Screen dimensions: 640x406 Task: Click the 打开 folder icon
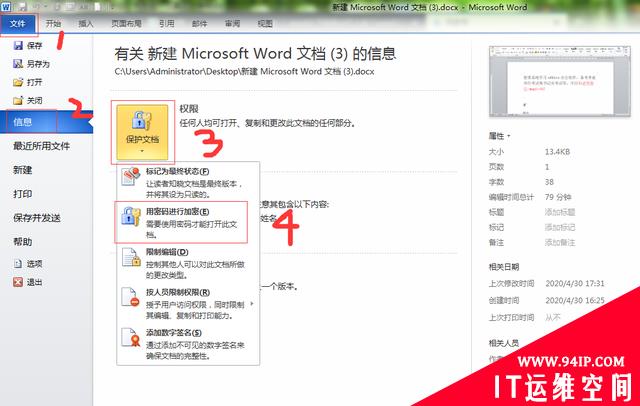(18, 82)
